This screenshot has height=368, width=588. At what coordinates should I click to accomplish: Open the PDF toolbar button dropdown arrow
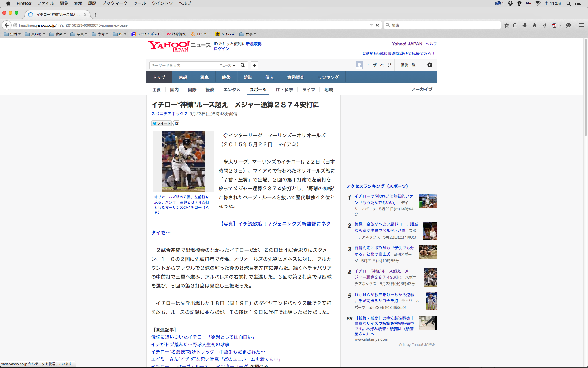(560, 25)
